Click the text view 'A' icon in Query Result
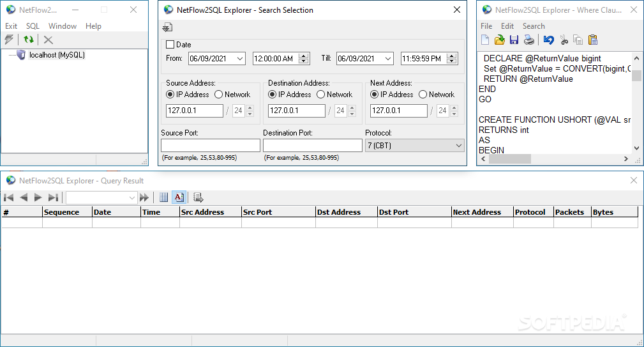 point(179,197)
